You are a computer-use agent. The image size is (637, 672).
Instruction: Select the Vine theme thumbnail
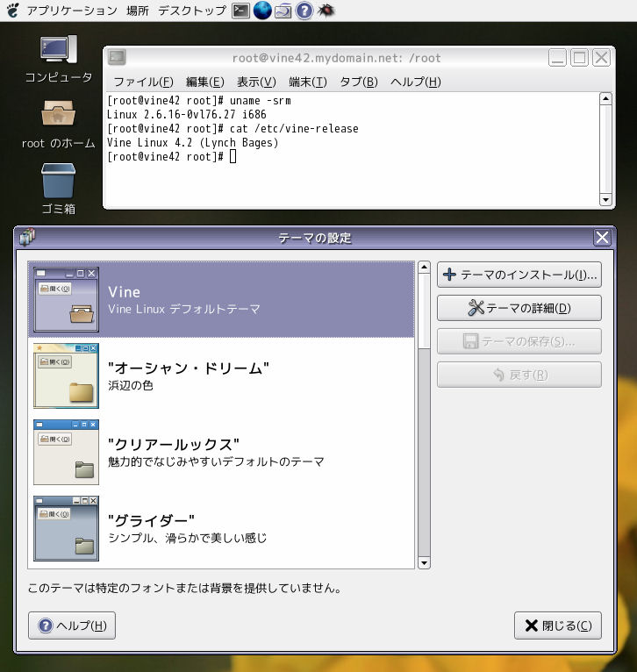[67, 299]
